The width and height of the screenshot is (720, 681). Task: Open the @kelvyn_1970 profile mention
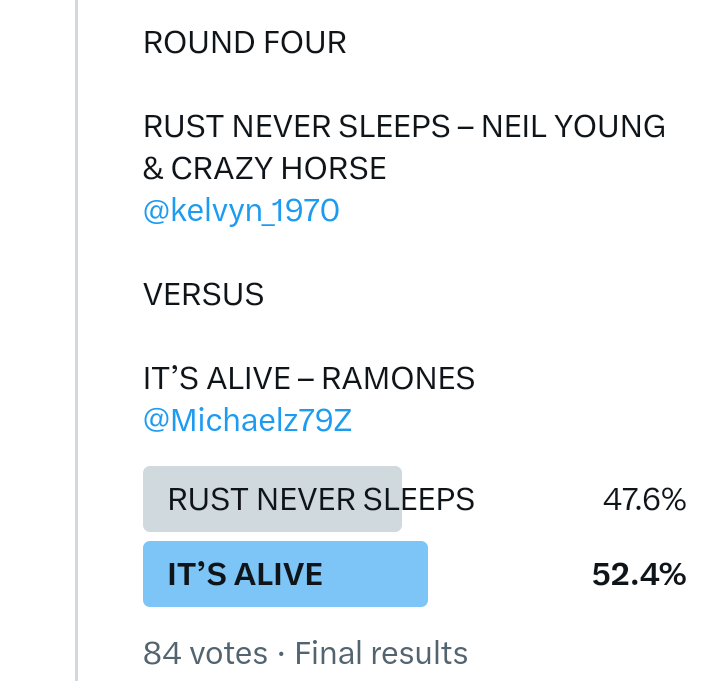(x=241, y=211)
